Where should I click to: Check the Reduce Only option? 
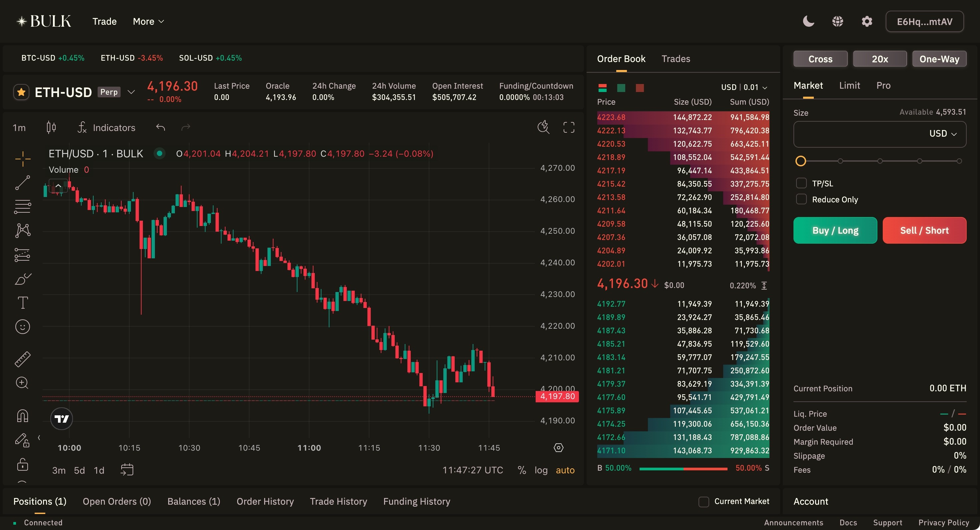[x=801, y=199]
